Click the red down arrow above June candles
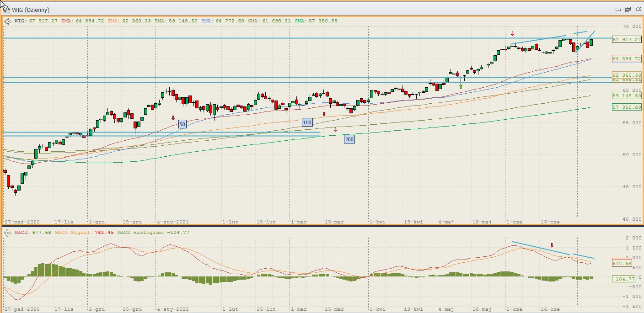Viewport: 644px width, 313px height. 512,34
